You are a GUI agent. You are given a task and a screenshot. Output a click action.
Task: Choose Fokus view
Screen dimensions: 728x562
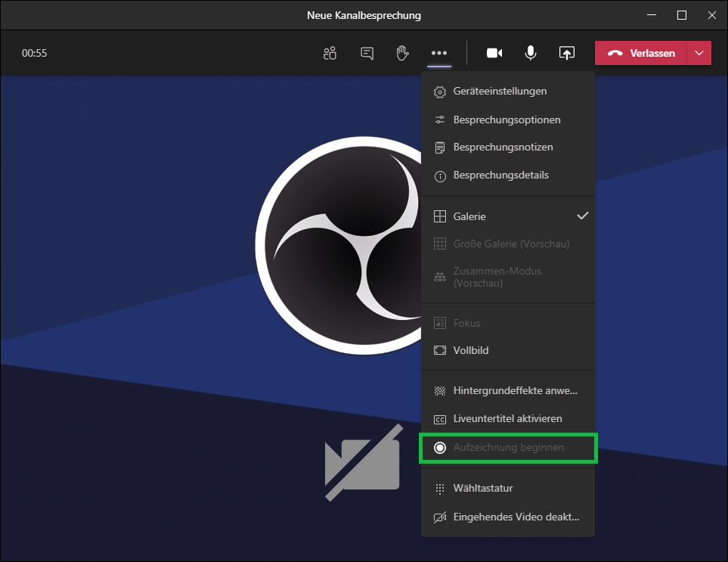pos(508,323)
